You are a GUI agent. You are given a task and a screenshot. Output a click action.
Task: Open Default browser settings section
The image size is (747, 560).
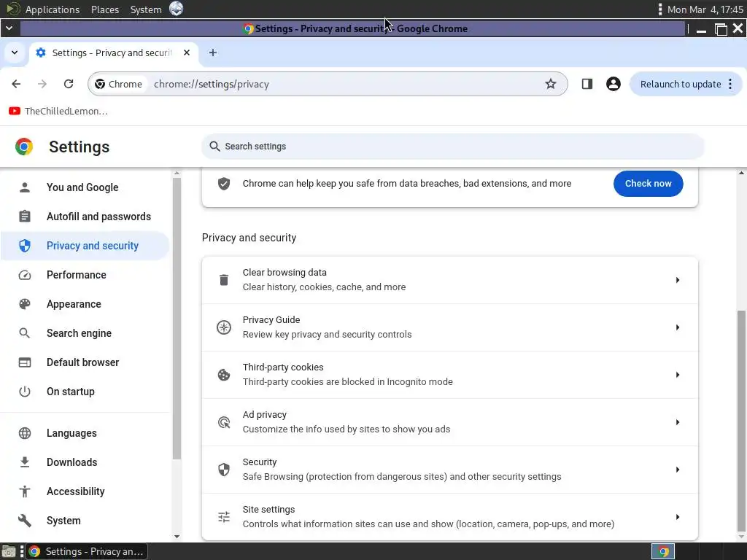tap(85, 362)
